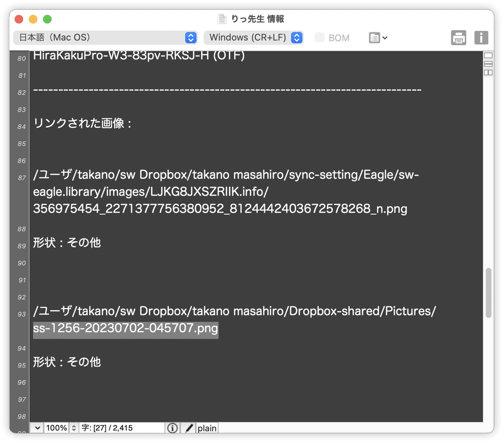Open the plain mode menu in the status bar

pyautogui.click(x=207, y=427)
